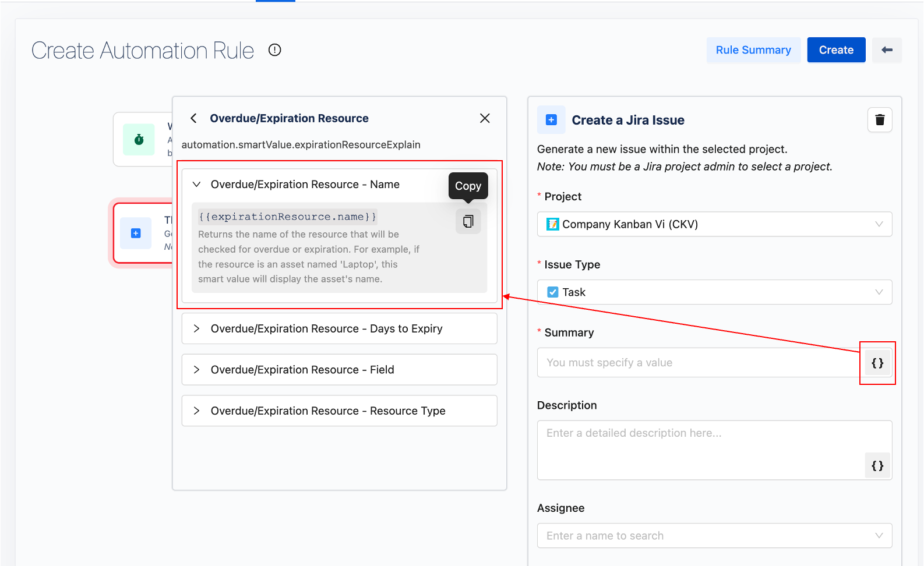Click into the Summary input field
The image size is (924, 566).
point(697,363)
